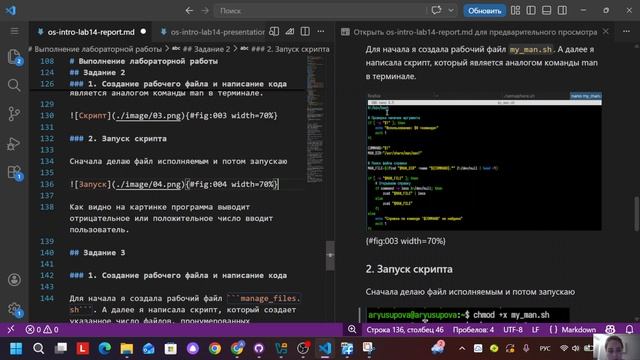Click the zoom magnifier icon in status bar
This screenshot has height=360, width=640.
click(352, 329)
